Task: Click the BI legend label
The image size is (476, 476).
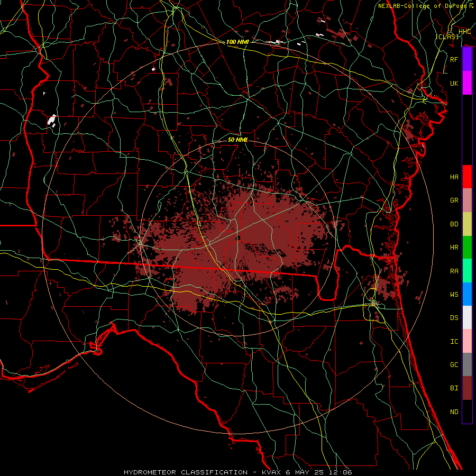Action: (x=454, y=388)
